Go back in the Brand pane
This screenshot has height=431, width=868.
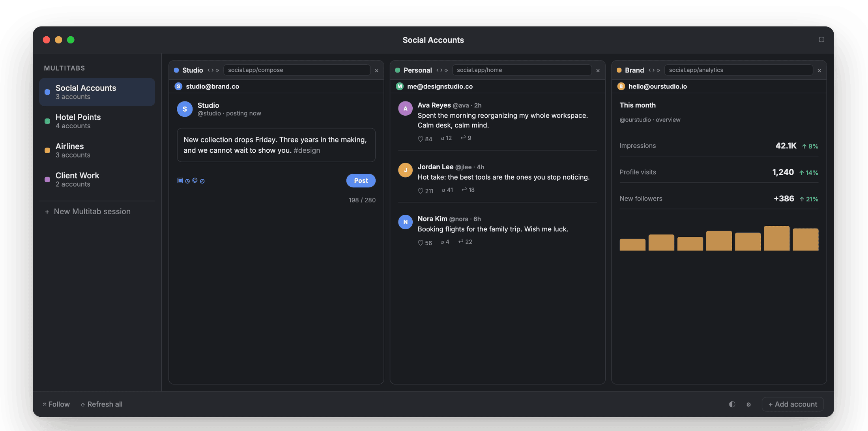pyautogui.click(x=650, y=70)
